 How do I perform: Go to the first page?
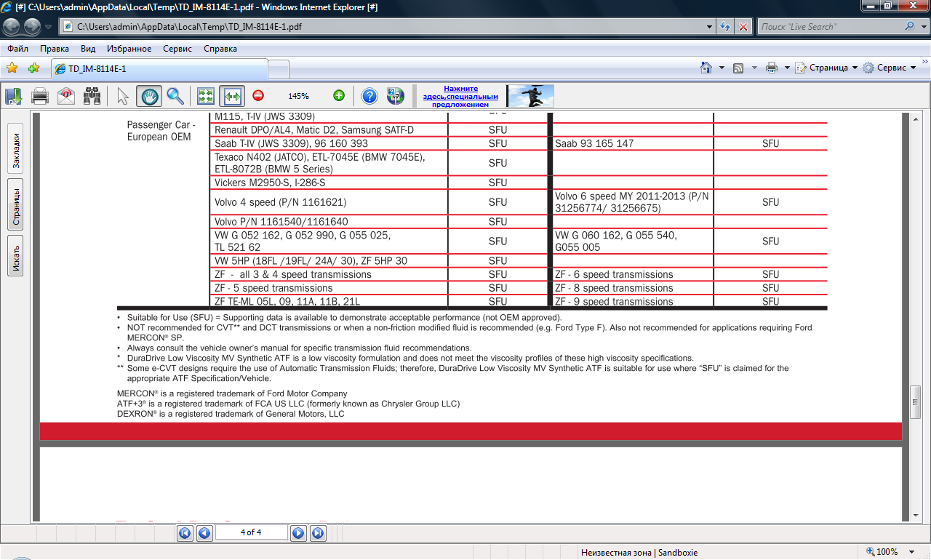click(x=185, y=533)
